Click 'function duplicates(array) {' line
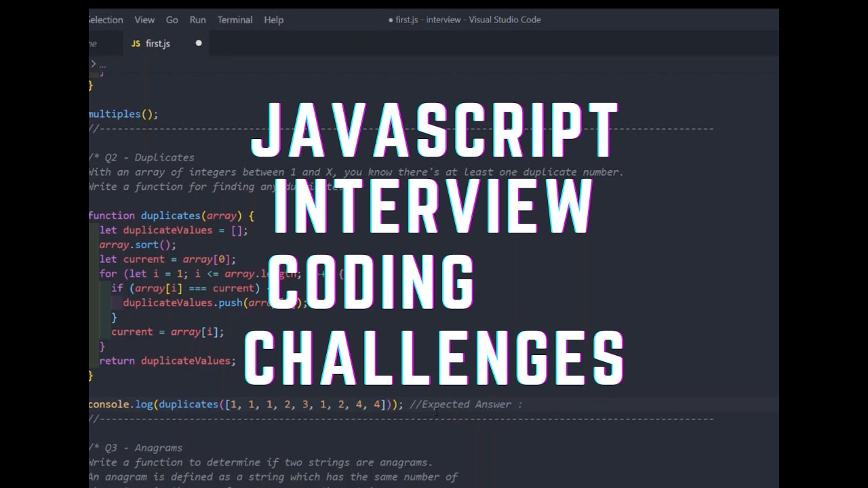Viewport: 868px width, 488px height. point(172,216)
